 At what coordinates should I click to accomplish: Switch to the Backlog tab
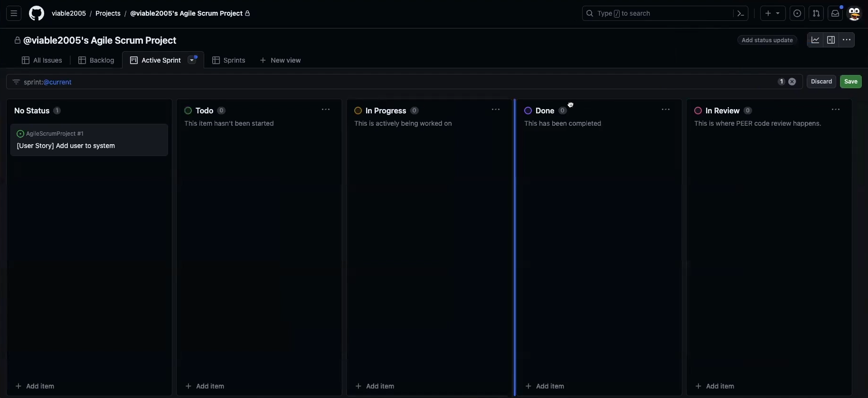(96, 60)
